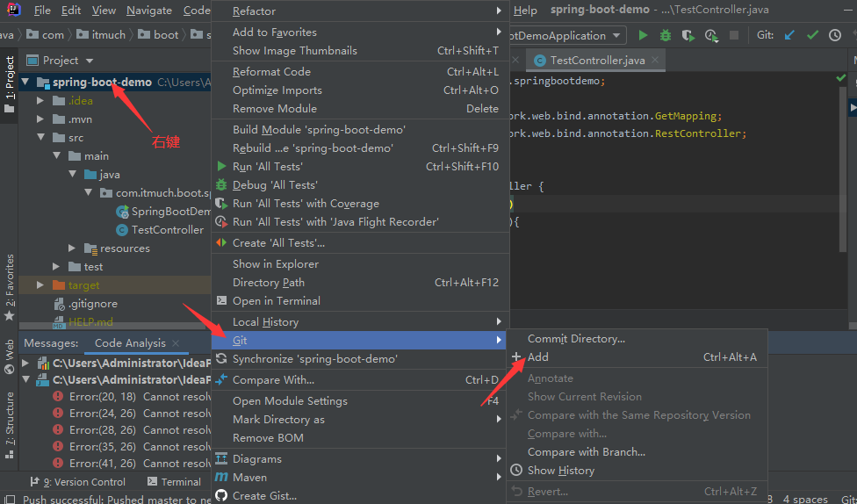The width and height of the screenshot is (857, 504).
Task: Click the green inspection checkmark in editor
Action: (840, 79)
